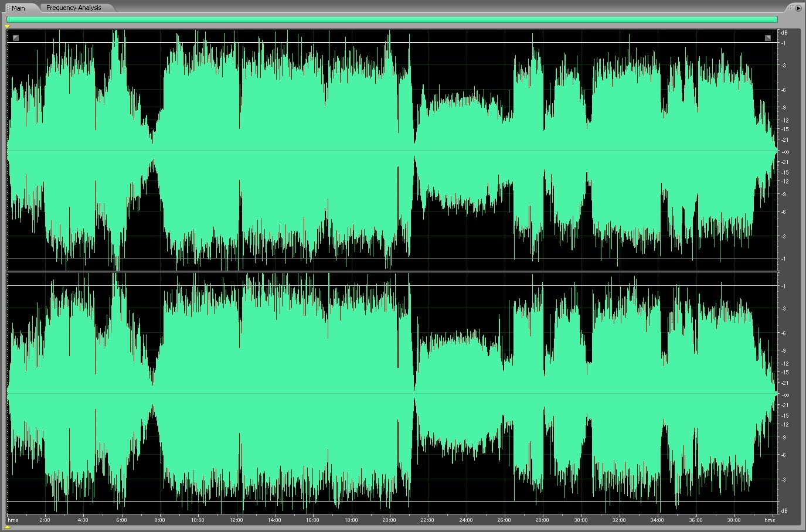Click the right edge of zoom bar
The image size is (806, 532).
[x=776, y=19]
